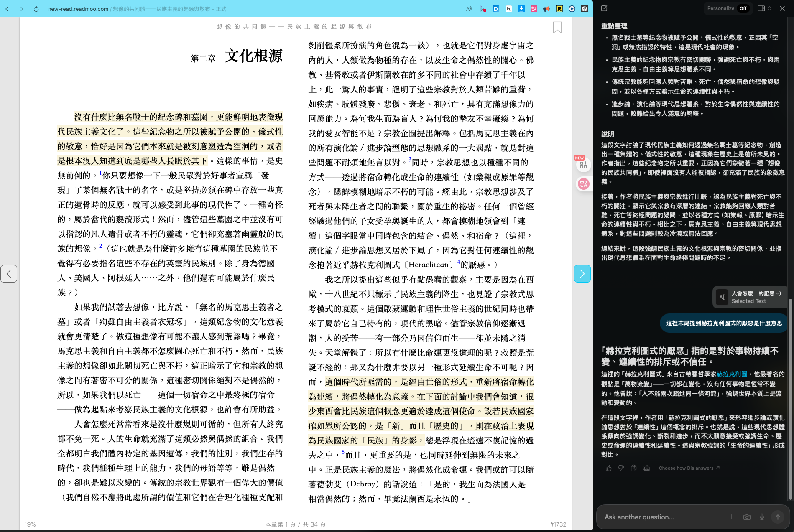The image size is (794, 532).
Task: Click the 重點整理 heading in chat
Action: (614, 26)
